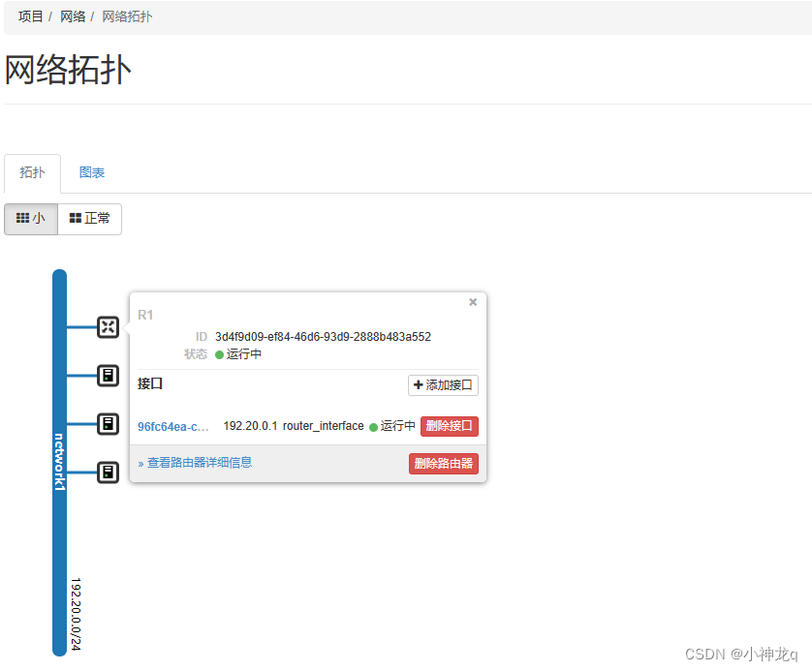The height and width of the screenshot is (671, 812).
Task: Switch topology size to 小 view
Action: pyautogui.click(x=30, y=218)
